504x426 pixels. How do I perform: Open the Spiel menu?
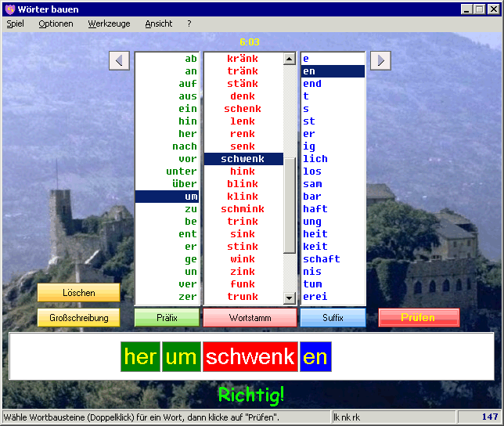click(x=15, y=23)
